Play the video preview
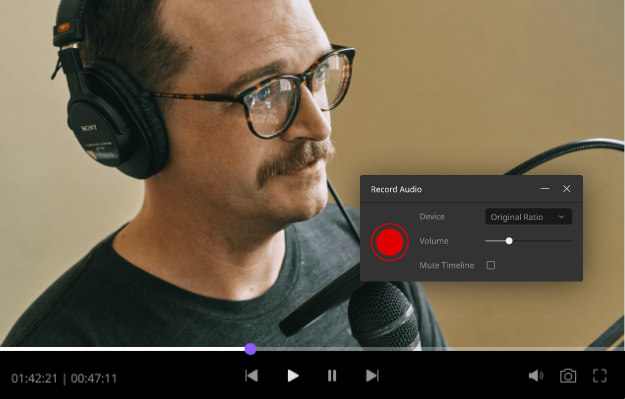Image resolution: width=625 pixels, height=399 pixels. [x=293, y=375]
